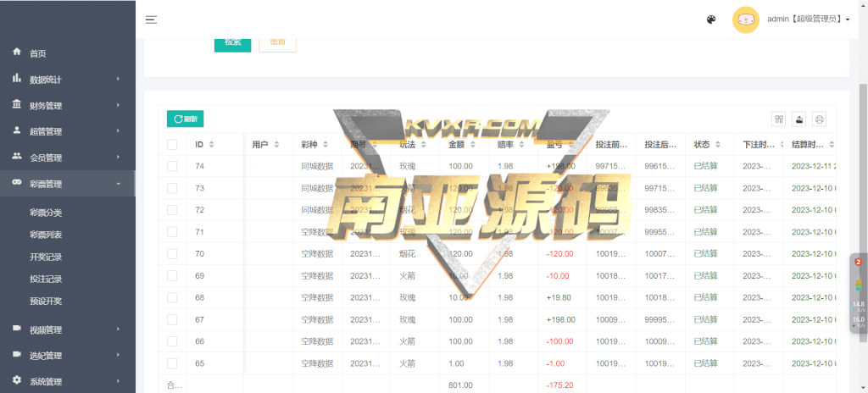Sort by the 状态 column arrows

click(717, 145)
